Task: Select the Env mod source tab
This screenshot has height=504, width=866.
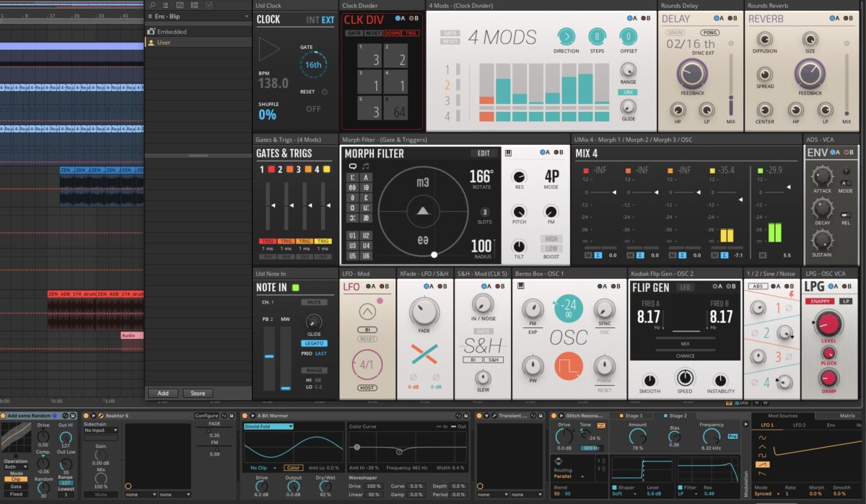Action: 829,425
